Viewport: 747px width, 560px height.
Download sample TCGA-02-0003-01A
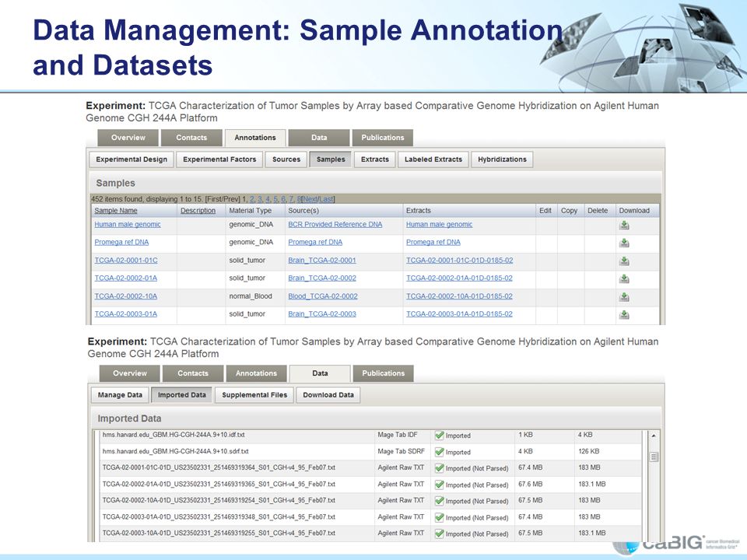point(624,314)
